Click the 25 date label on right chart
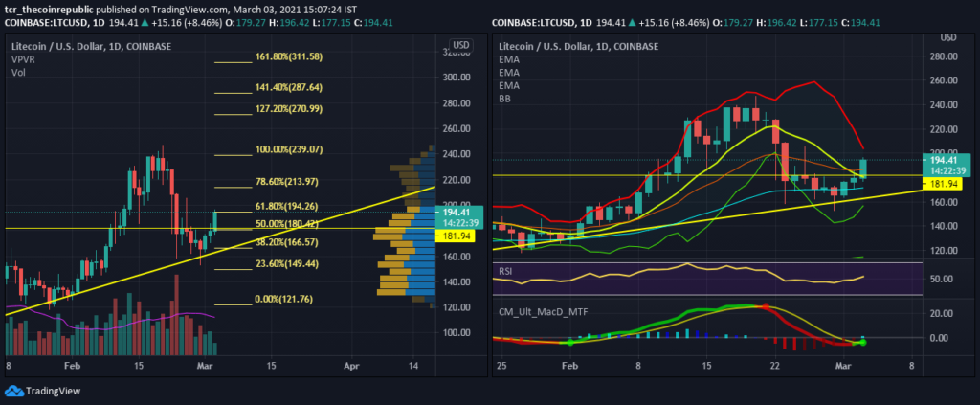Image resolution: width=980 pixels, height=405 pixels. pyautogui.click(x=500, y=365)
